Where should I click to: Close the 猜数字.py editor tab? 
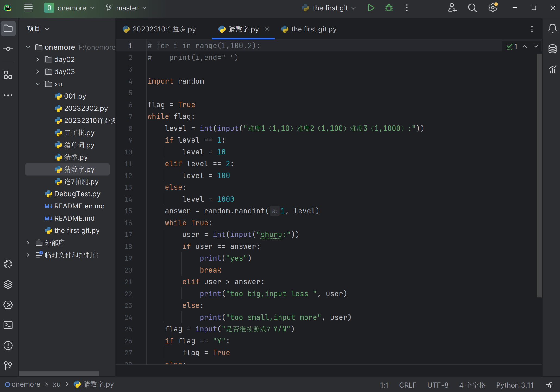coord(267,29)
